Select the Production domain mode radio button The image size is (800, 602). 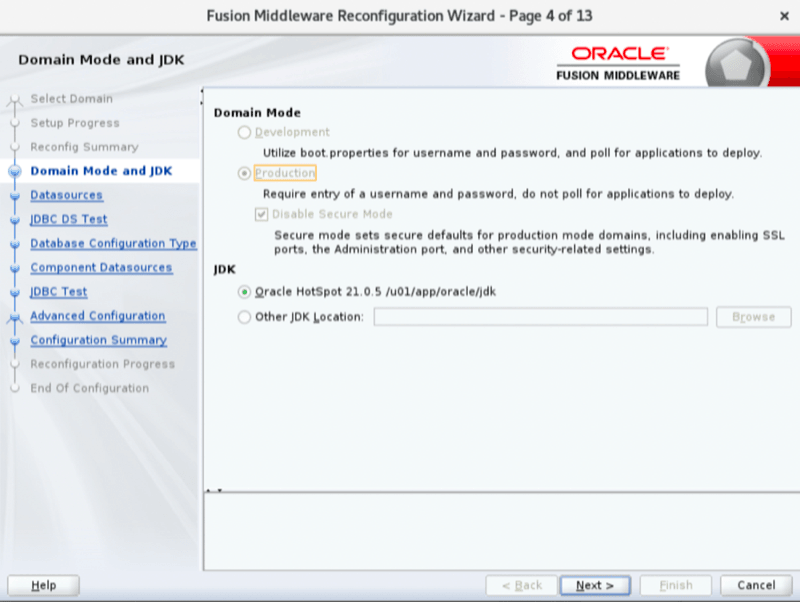244,173
